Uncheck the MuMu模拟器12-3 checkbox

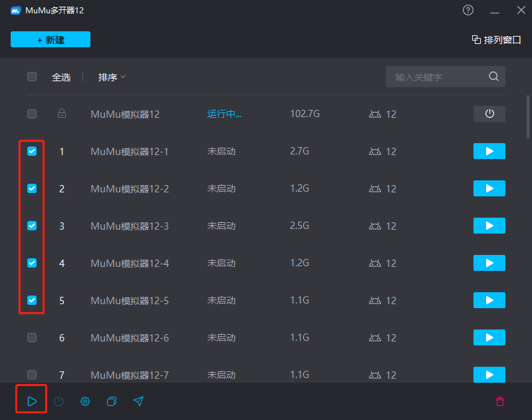32,226
